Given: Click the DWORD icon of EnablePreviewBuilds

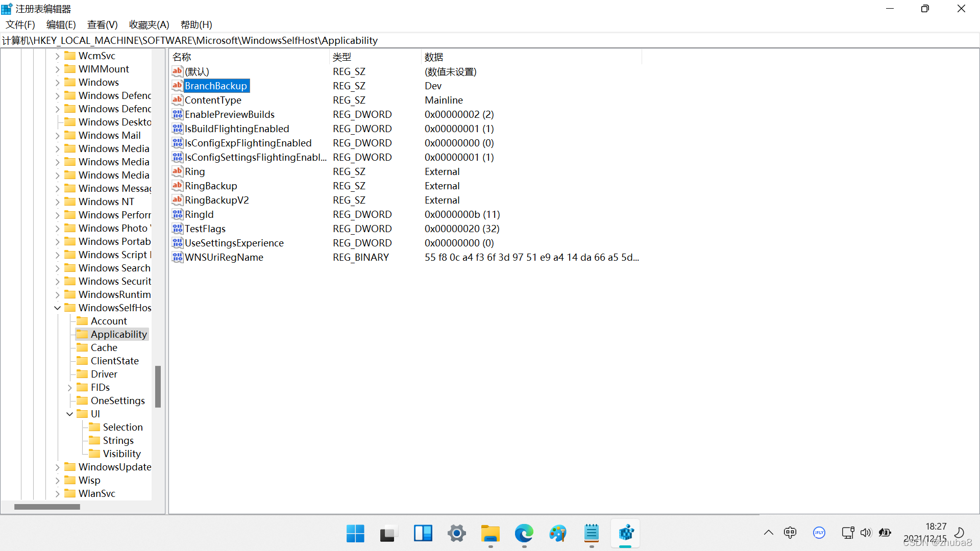Looking at the screenshot, I should [177, 114].
